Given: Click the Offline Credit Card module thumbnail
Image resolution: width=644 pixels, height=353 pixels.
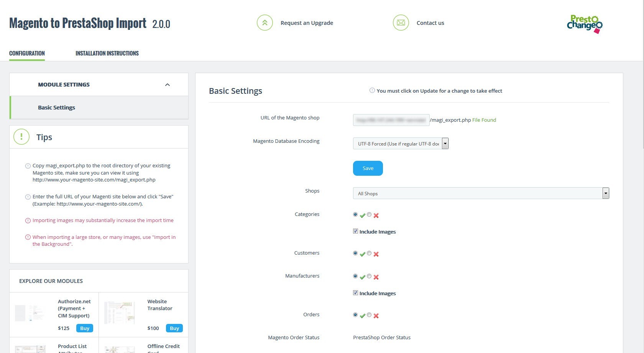Looking at the screenshot, I should coord(120,350).
